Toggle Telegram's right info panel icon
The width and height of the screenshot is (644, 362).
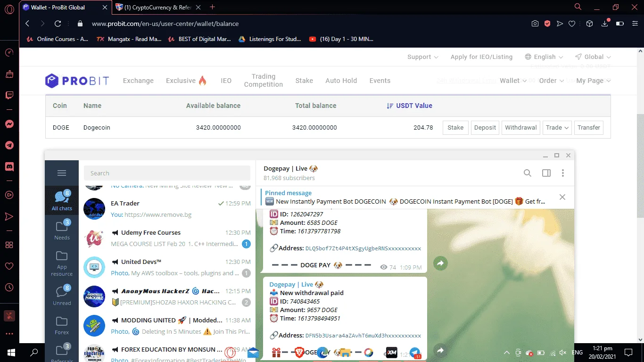(546, 173)
